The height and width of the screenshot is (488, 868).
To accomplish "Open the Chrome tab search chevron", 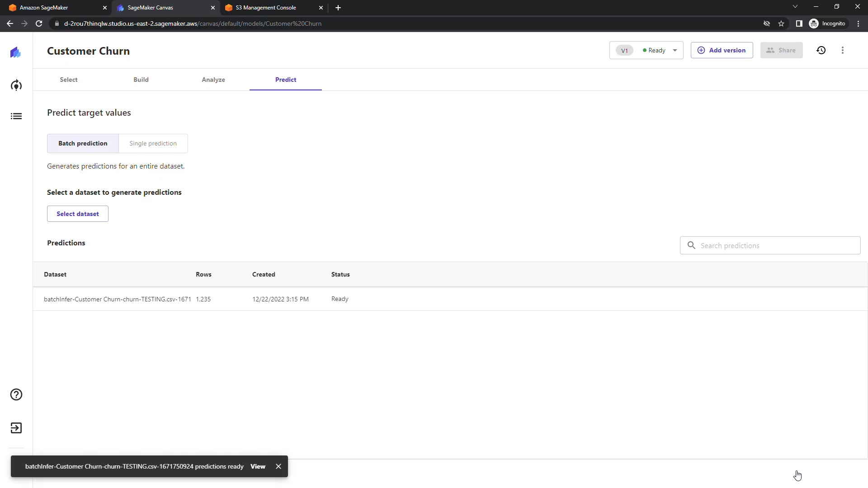I will (795, 7).
